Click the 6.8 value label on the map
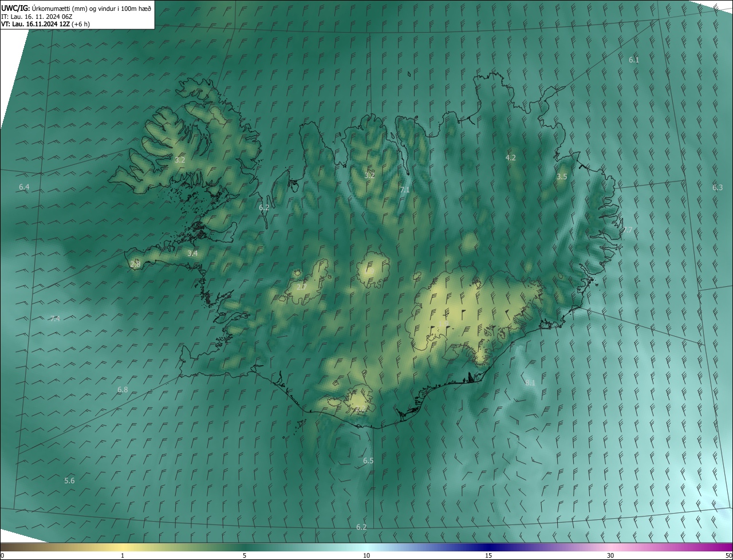 [x=123, y=389]
